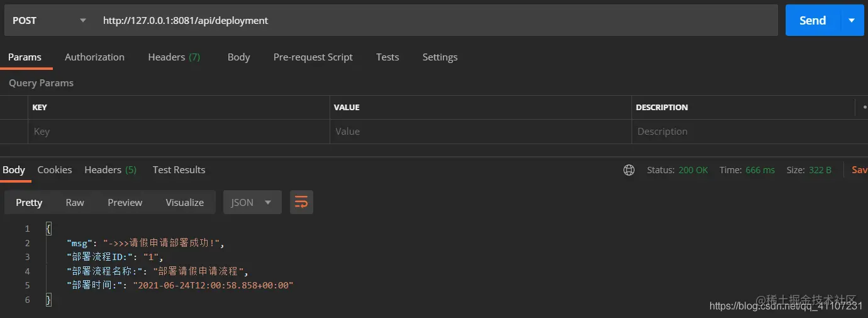Image resolution: width=868 pixels, height=318 pixels.
Task: Click the "部署时间:" key
Action: [94, 285]
